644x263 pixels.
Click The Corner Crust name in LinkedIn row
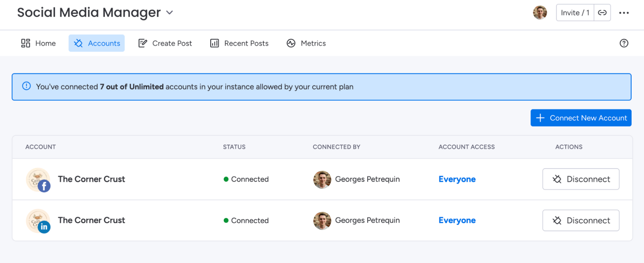[x=91, y=220]
